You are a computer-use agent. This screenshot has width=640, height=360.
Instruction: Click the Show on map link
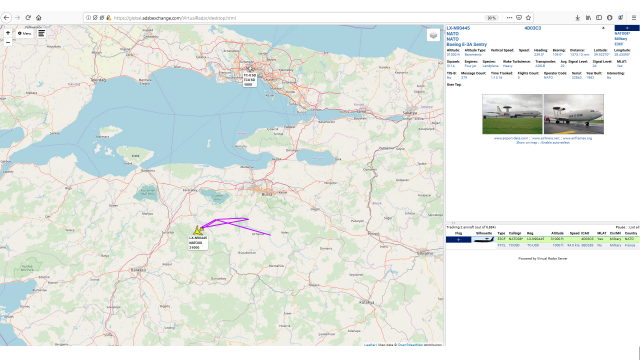click(x=527, y=142)
